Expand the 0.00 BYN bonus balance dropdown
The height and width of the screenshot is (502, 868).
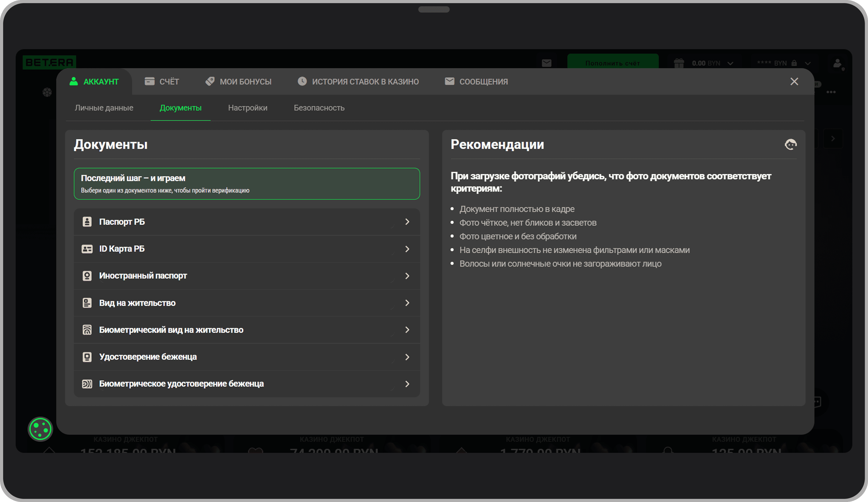(x=730, y=63)
